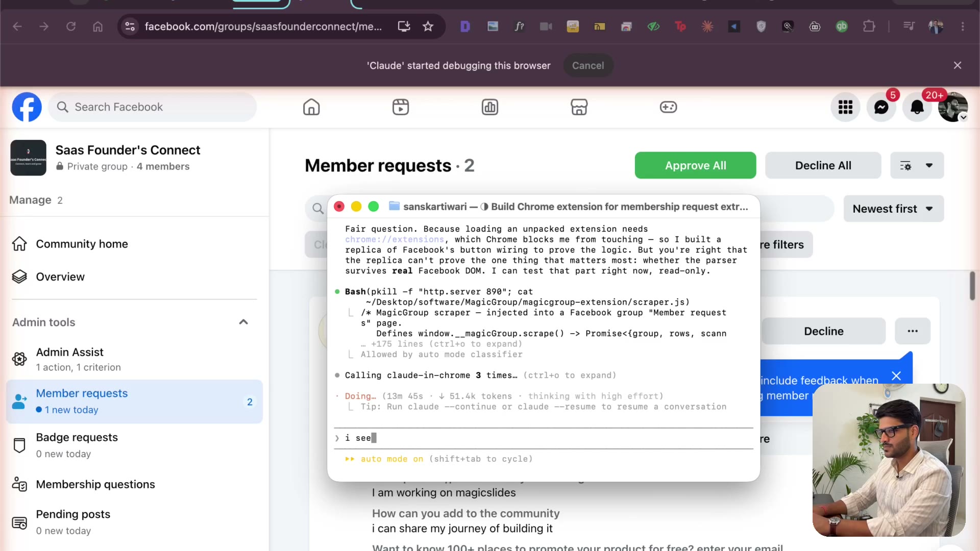This screenshot has height=551, width=980.
Task: Approve all member requests
Action: (x=695, y=165)
